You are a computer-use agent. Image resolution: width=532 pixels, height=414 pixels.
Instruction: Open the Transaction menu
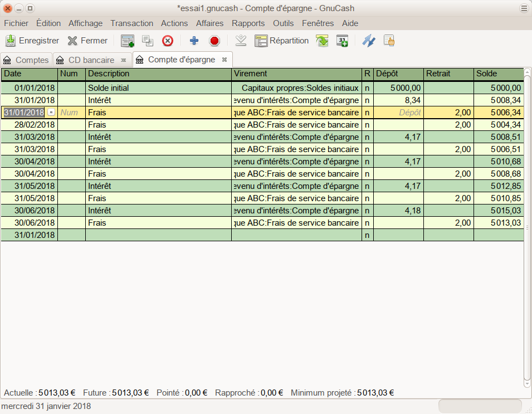coord(131,23)
